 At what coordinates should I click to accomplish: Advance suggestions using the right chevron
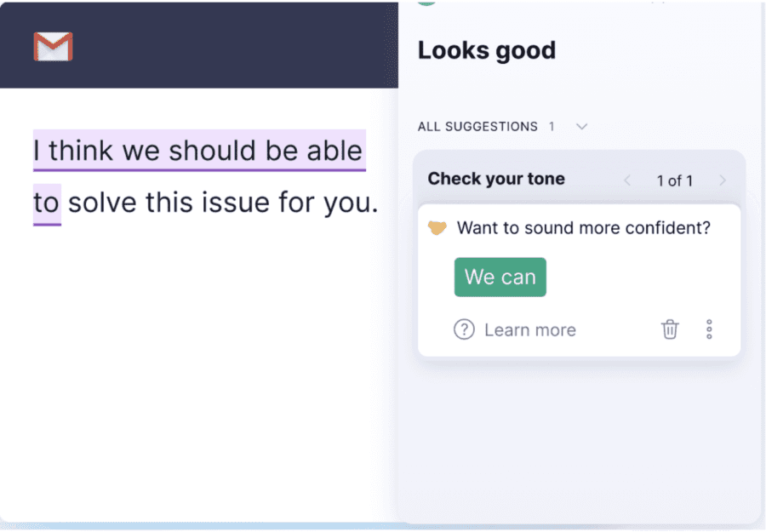pos(723,180)
